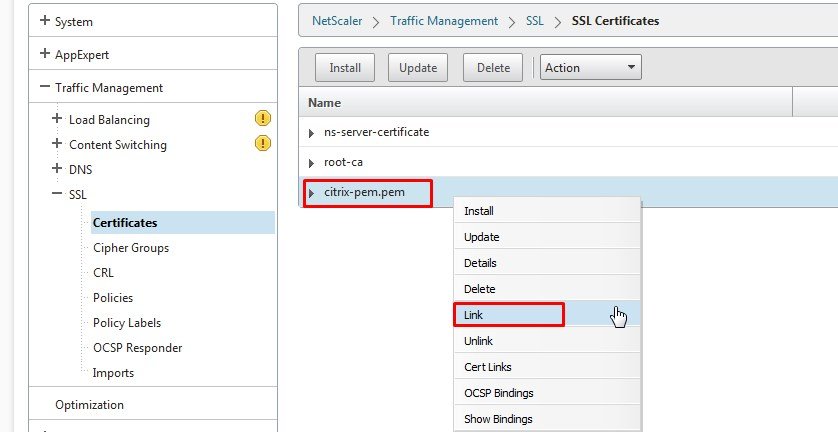Go to Traffic Management breadcrumb link
This screenshot has width=838, height=432.
point(444,21)
